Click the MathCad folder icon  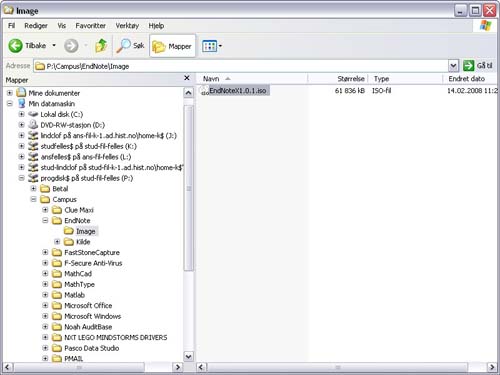[x=57, y=274]
